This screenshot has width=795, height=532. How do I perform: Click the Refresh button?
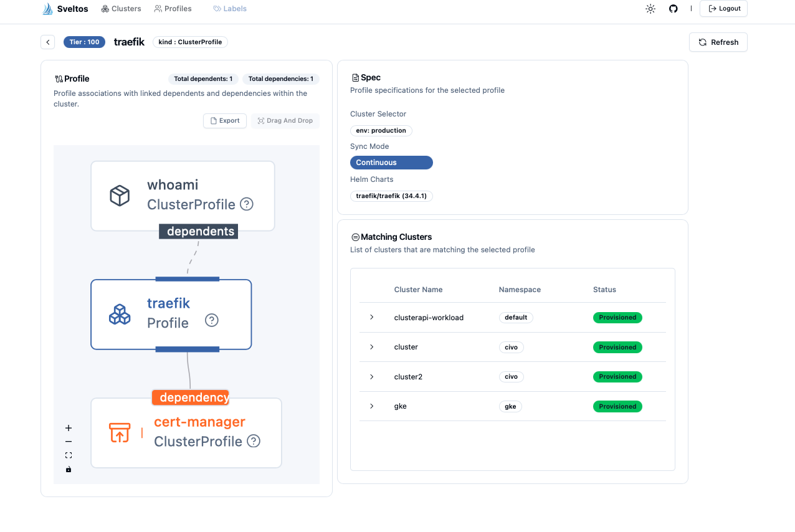718,42
